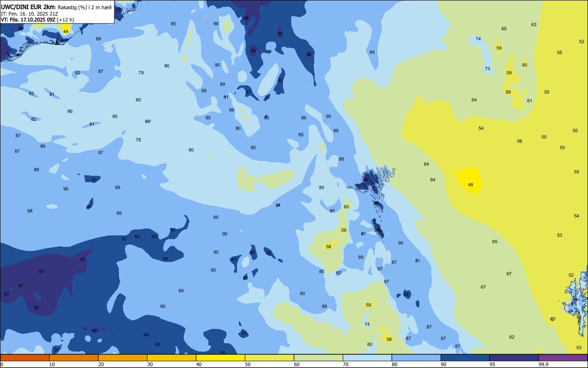Click the humidity value '56' on the map
The width and height of the screenshot is (588, 368).
[x=520, y=141]
